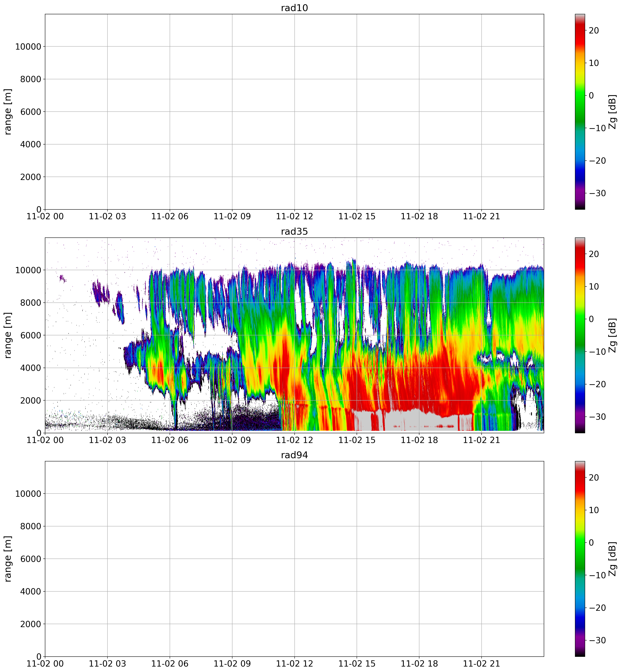The image size is (621, 672).
Task: Click the '10000' y-axis tick of the rad35 plot
Action: (x=28, y=270)
